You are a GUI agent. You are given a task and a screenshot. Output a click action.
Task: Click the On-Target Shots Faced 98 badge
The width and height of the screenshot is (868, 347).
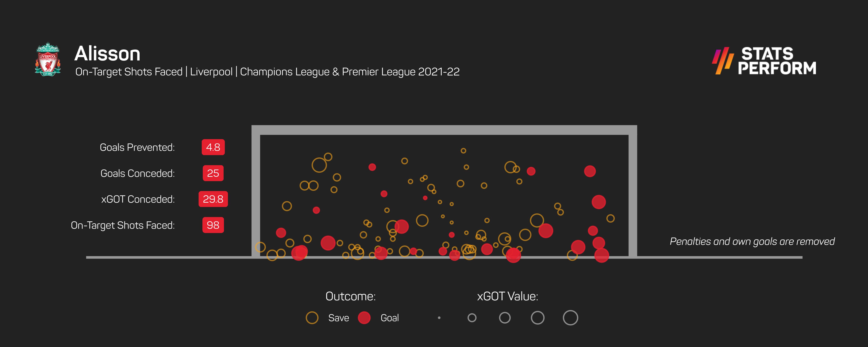pyautogui.click(x=213, y=225)
